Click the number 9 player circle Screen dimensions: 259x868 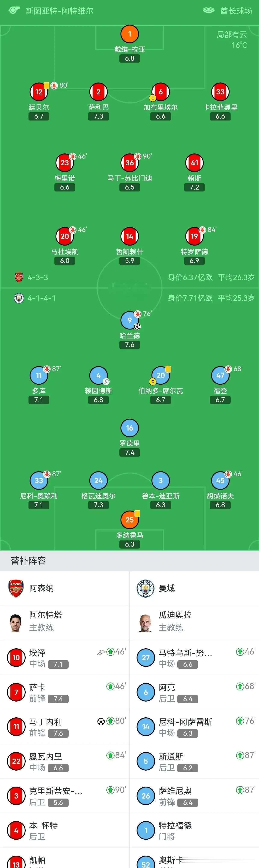[129, 321]
